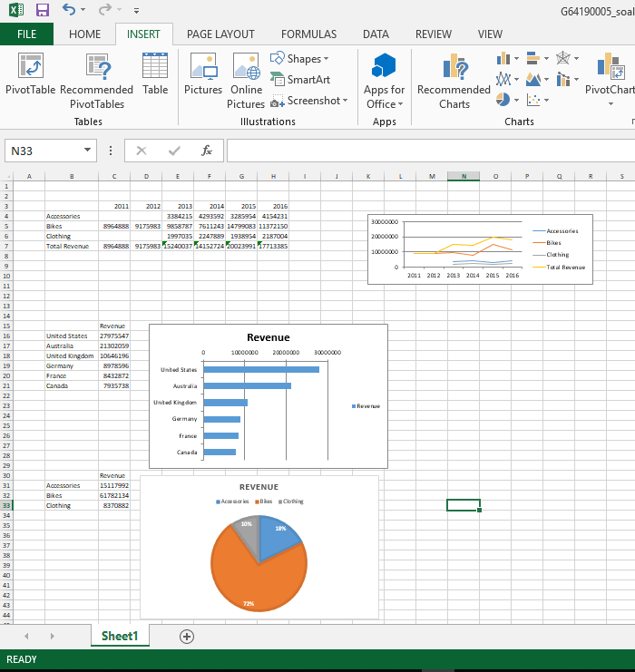The image size is (635, 672).
Task: Add a new sheet with plus button
Action: tap(187, 637)
